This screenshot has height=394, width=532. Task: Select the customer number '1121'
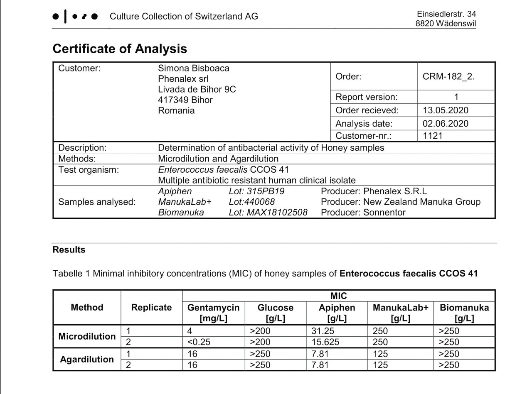[x=433, y=136]
